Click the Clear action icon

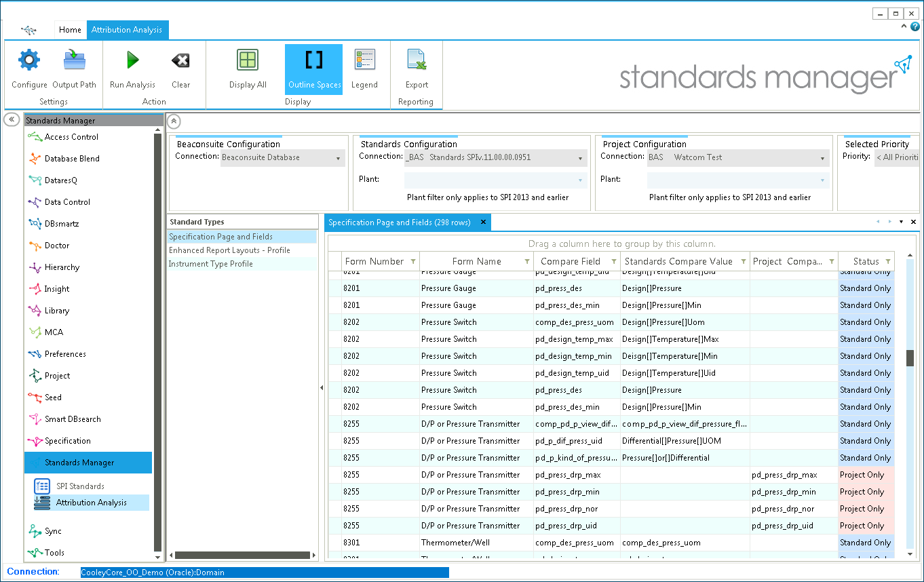coord(180,60)
